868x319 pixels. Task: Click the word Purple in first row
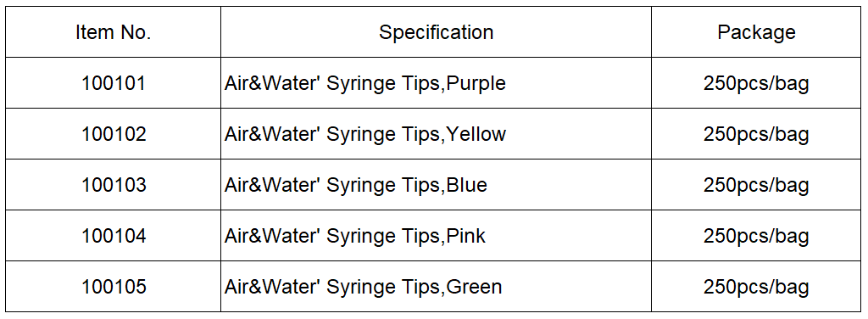tap(476, 84)
